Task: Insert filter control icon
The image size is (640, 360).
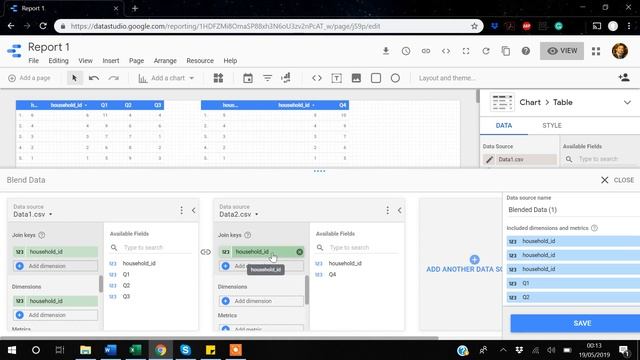Action: point(267,78)
